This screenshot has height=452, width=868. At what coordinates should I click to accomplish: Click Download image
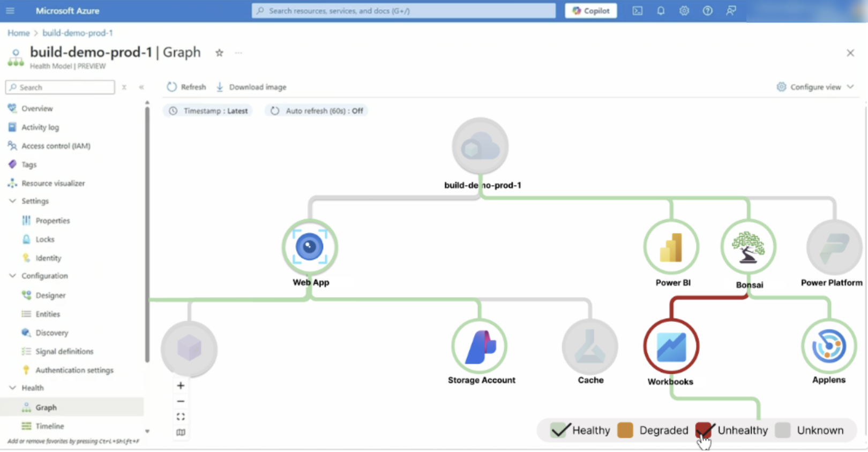[251, 87]
